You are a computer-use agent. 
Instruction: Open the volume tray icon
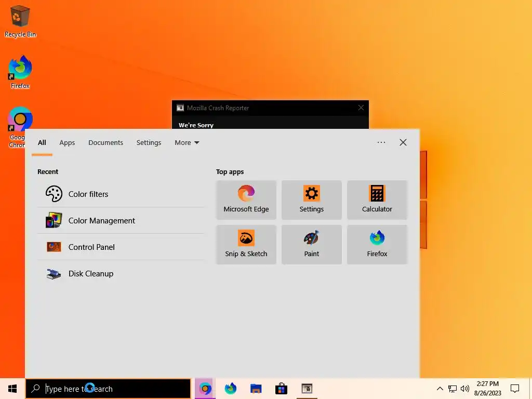coord(465,389)
